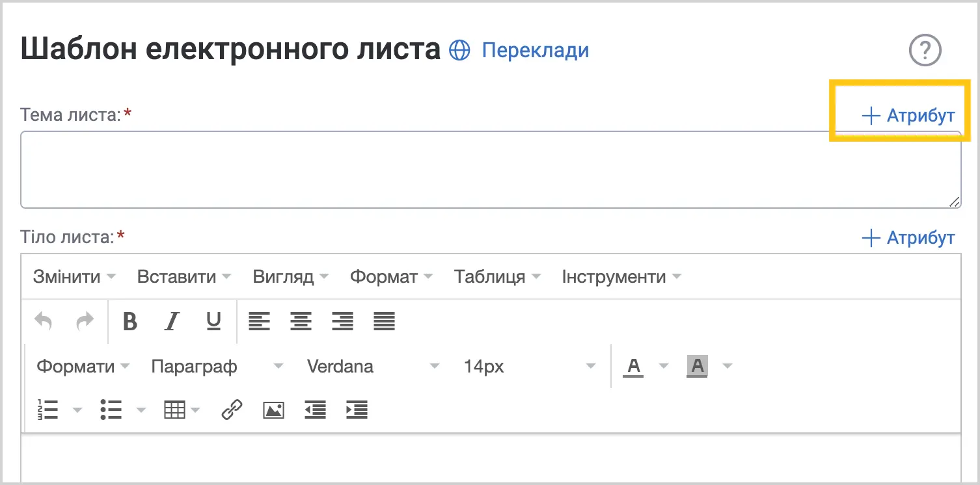Align text right
The width and height of the screenshot is (980, 485).
342,321
